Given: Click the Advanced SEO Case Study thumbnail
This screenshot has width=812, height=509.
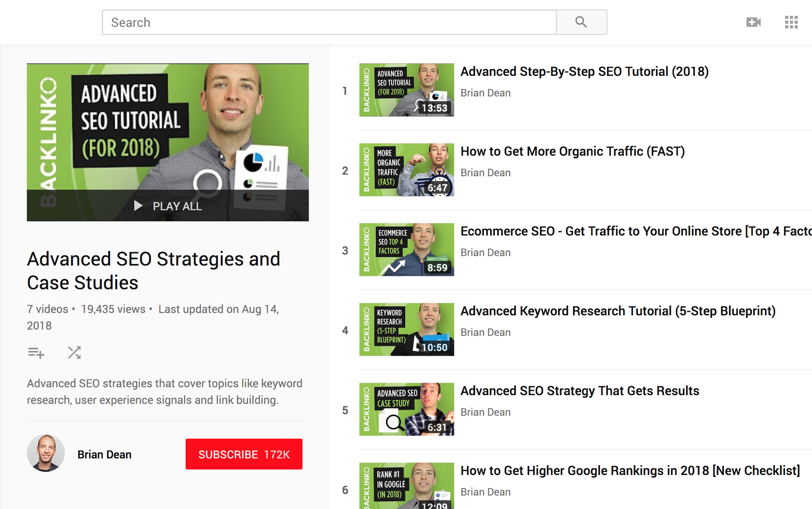Looking at the screenshot, I should [x=406, y=409].
